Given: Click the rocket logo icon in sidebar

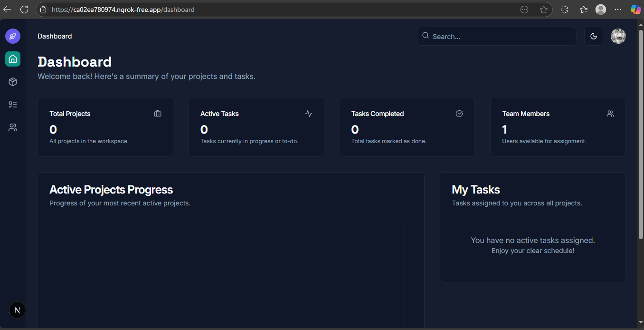Looking at the screenshot, I should coord(13,36).
